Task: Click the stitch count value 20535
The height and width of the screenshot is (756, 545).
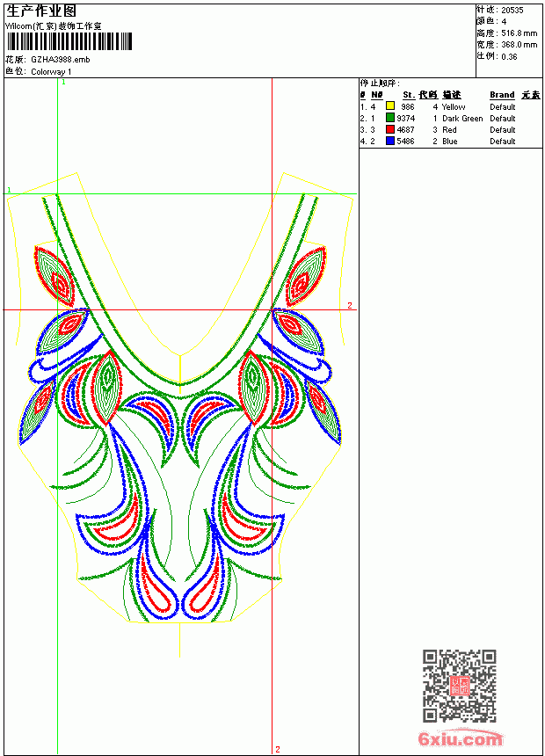Action: (512, 11)
